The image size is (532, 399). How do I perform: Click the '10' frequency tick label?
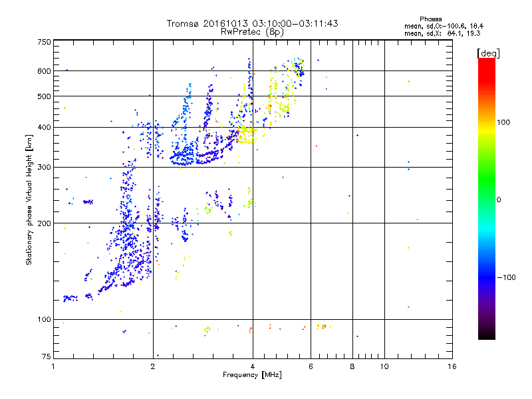click(x=384, y=366)
